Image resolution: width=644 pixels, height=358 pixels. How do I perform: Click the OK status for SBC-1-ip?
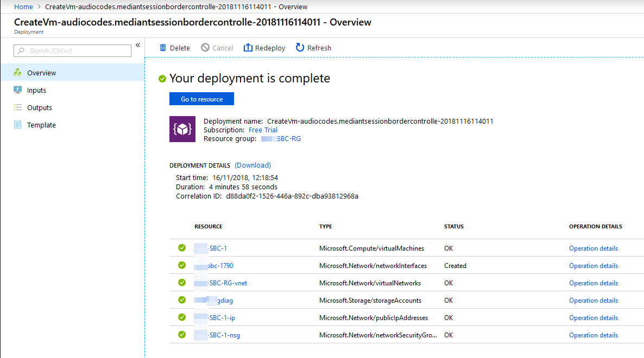point(449,318)
